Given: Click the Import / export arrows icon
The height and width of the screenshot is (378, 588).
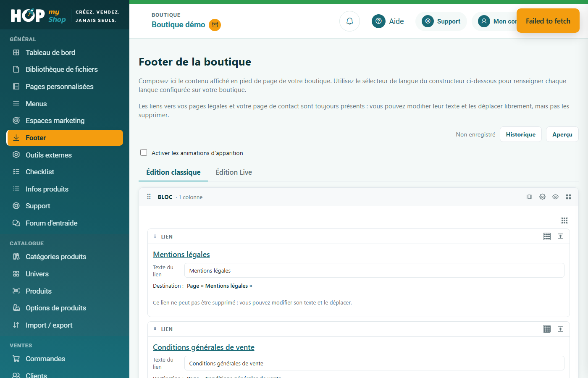Looking at the screenshot, I should click(16, 325).
